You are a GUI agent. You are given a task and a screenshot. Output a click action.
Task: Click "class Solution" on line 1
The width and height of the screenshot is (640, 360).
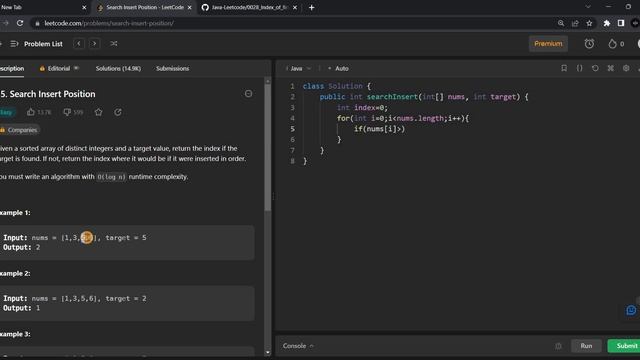[x=333, y=86]
